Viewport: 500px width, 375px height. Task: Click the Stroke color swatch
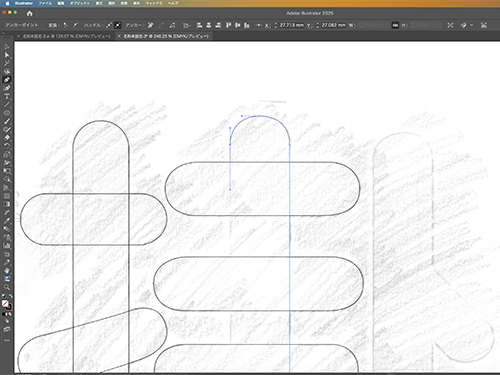pos(9,307)
